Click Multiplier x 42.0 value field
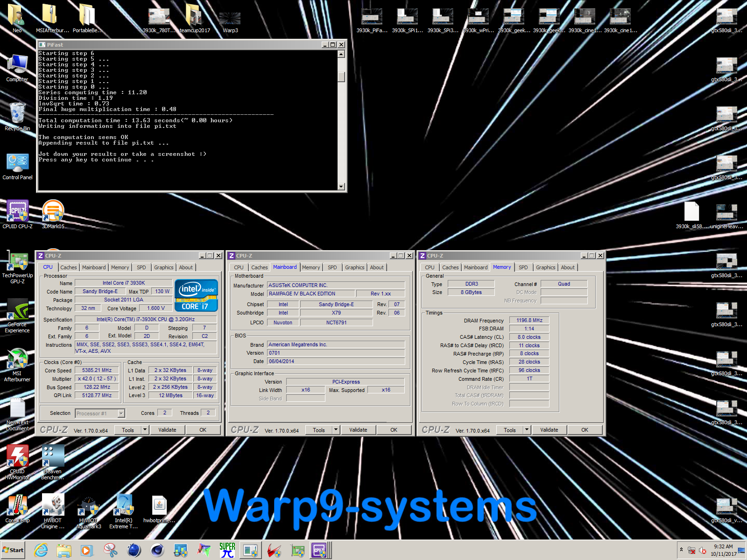Viewport: 747px width, 560px height. pyautogui.click(x=97, y=379)
